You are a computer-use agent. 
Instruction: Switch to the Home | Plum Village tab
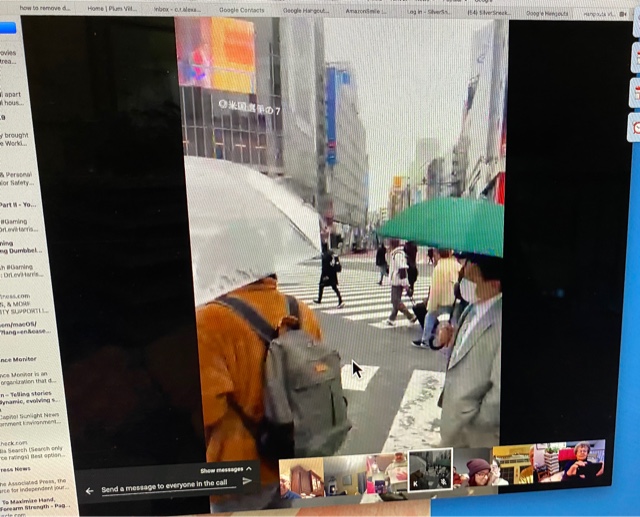(x=109, y=8)
